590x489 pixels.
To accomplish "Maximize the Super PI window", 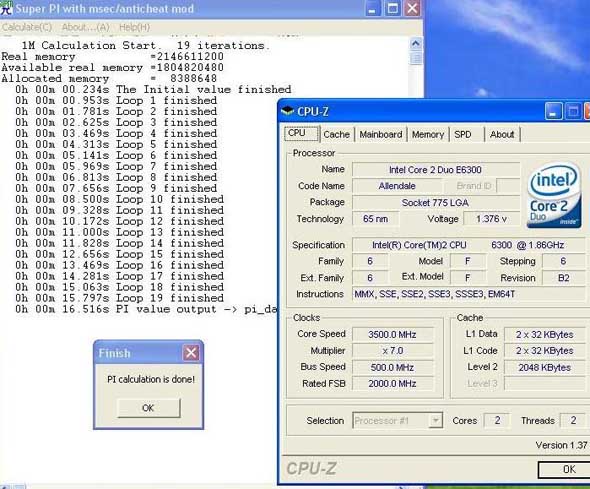I will (392, 9).
